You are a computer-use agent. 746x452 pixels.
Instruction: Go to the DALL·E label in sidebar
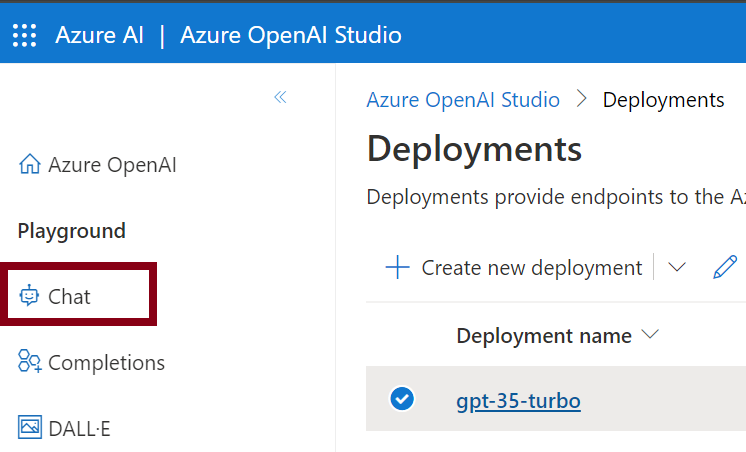79,428
